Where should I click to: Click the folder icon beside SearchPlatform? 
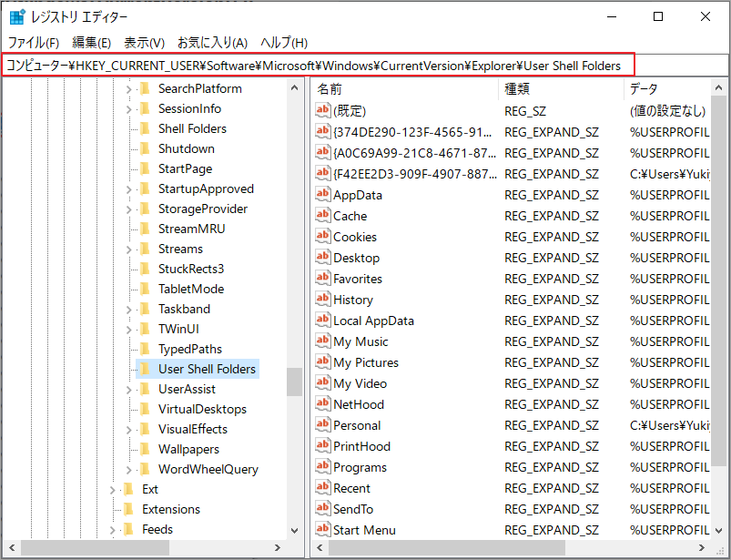145,88
